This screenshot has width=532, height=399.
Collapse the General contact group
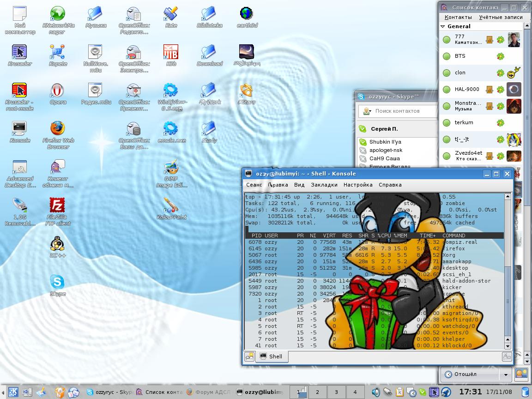(443, 26)
